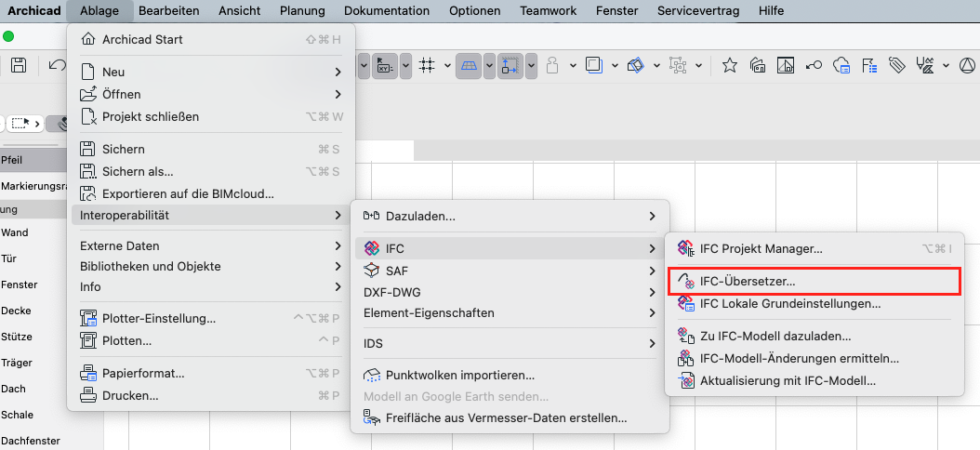Screen dimensions: 980x450
Task: Choose Sichern als... in the menu
Action: tap(211, 171)
